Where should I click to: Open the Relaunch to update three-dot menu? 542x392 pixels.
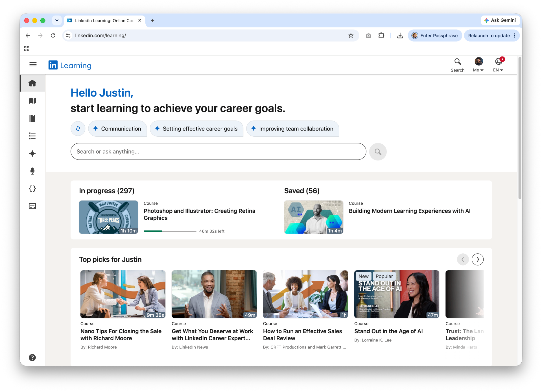coord(514,36)
